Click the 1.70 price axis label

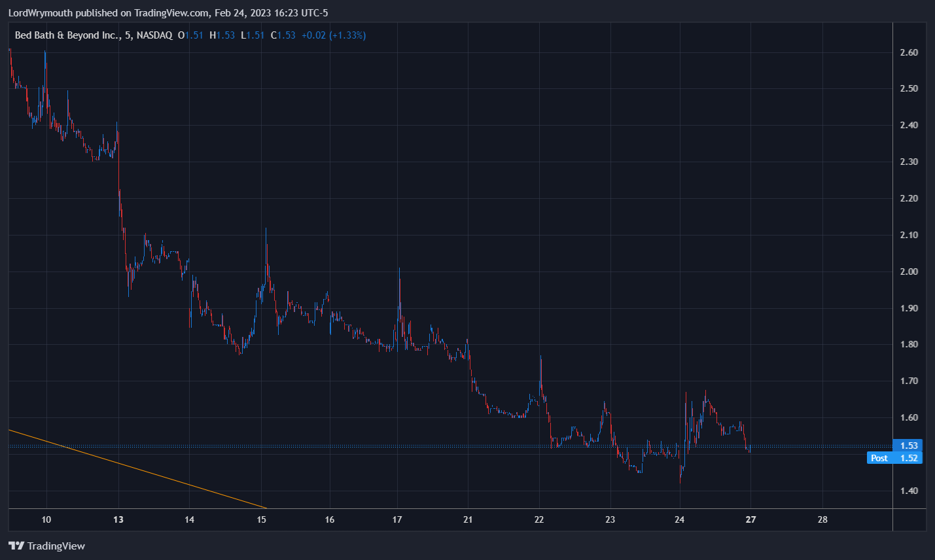pos(909,381)
